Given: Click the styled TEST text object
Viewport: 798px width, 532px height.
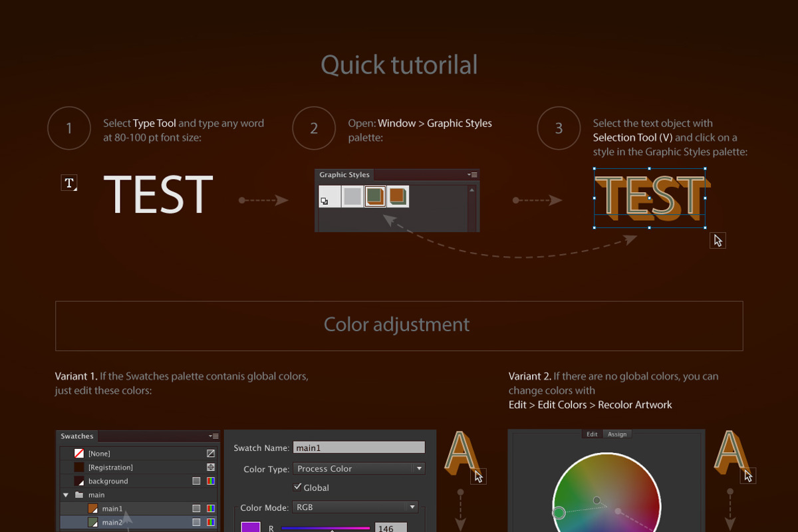Looking at the screenshot, I should [x=651, y=198].
